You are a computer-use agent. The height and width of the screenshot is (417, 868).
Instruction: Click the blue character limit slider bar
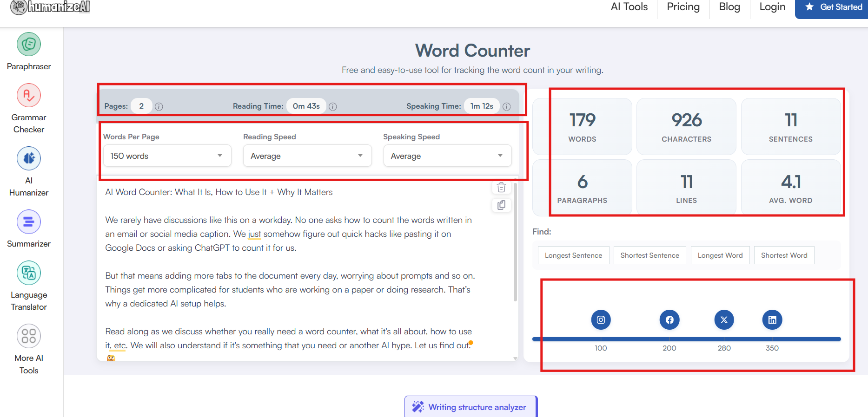(x=686, y=339)
